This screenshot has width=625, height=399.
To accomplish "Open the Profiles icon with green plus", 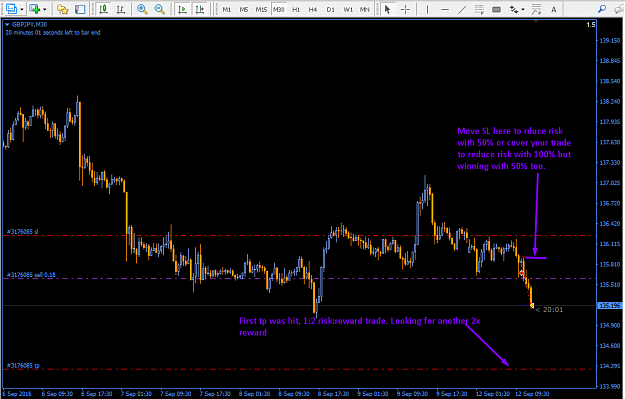I will tap(35, 9).
